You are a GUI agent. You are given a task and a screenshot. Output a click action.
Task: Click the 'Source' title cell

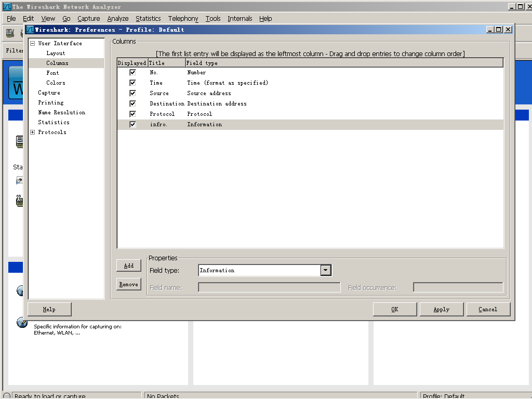point(159,93)
